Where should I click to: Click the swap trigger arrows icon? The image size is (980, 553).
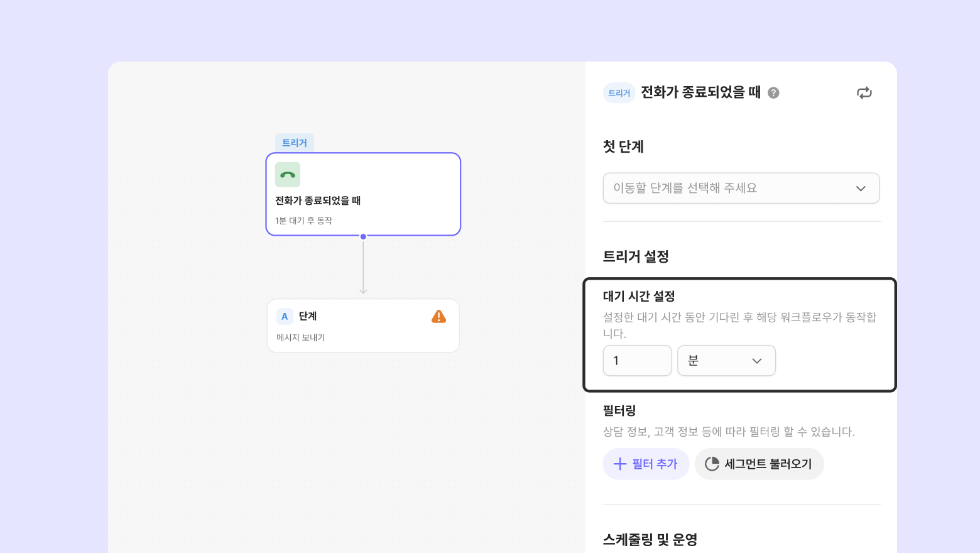864,93
